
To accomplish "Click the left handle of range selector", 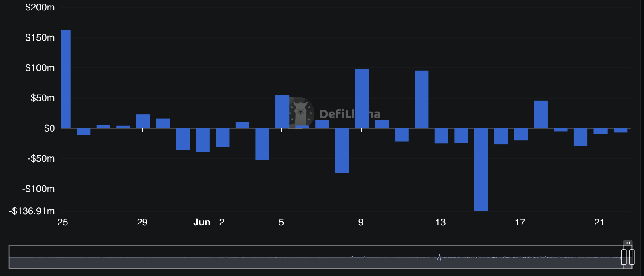I will pyautogui.click(x=624, y=257).
